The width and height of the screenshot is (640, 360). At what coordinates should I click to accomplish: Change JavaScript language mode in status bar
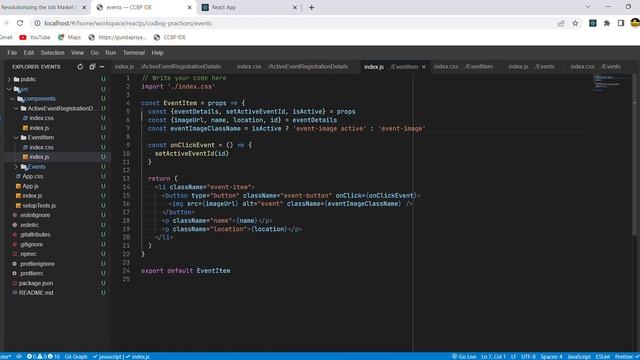point(579,357)
